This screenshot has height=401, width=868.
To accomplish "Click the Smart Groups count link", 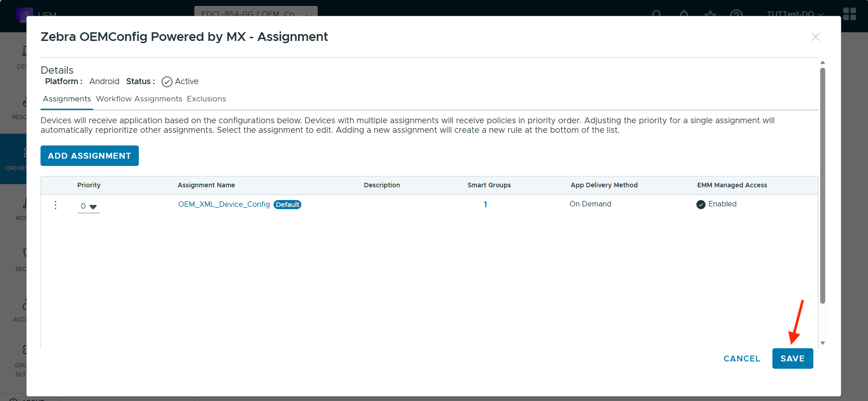I will [x=485, y=205].
